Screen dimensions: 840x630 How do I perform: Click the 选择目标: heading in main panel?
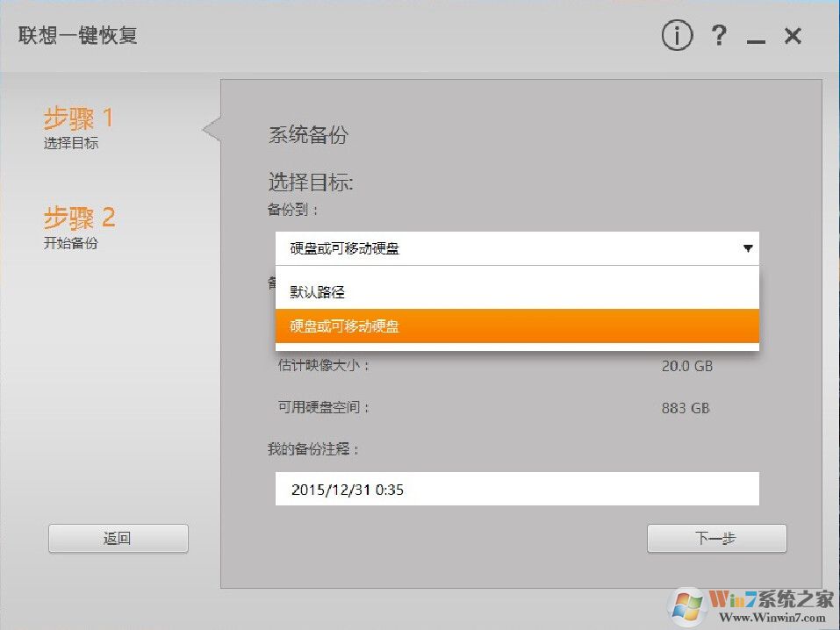pyautogui.click(x=310, y=183)
